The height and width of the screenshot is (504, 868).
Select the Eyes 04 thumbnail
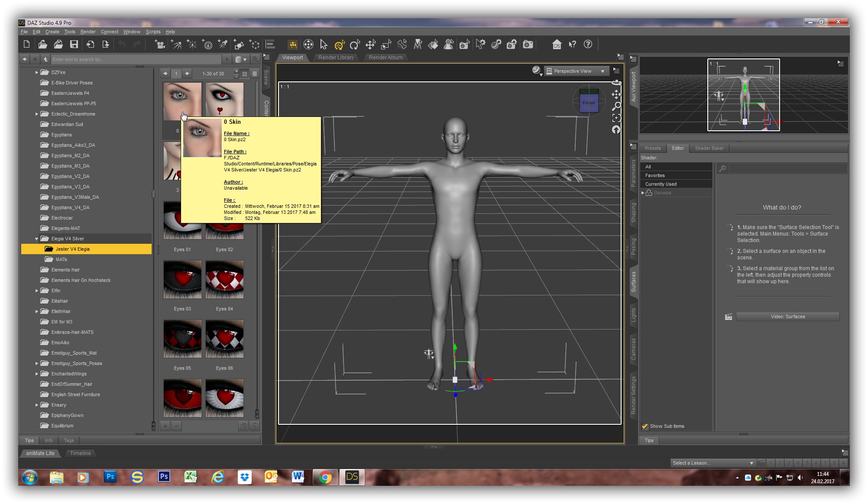pyautogui.click(x=224, y=280)
